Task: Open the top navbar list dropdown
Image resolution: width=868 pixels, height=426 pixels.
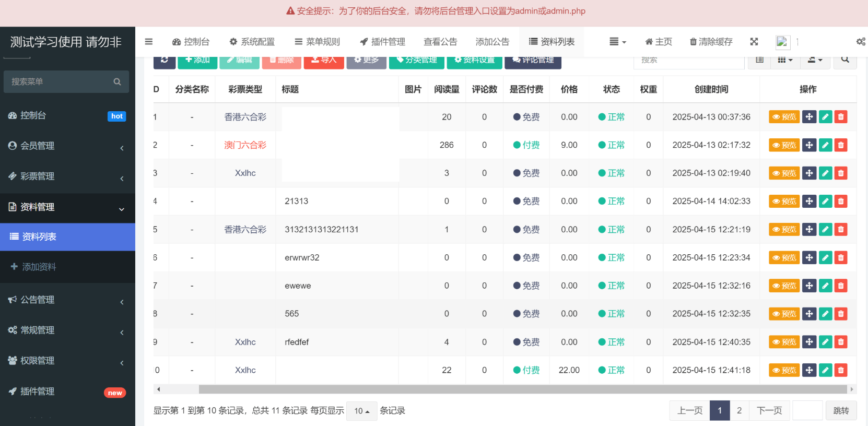Action: pos(617,42)
